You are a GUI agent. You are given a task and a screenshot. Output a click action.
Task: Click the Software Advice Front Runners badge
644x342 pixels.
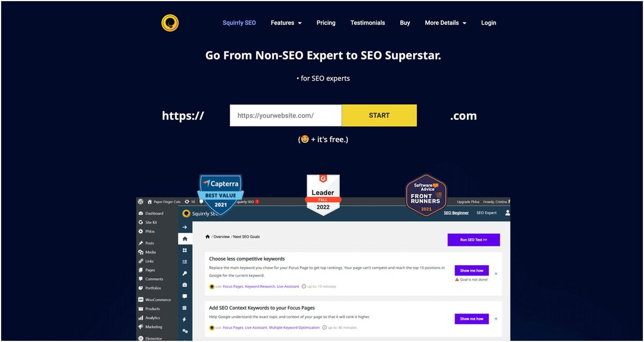coord(426,195)
